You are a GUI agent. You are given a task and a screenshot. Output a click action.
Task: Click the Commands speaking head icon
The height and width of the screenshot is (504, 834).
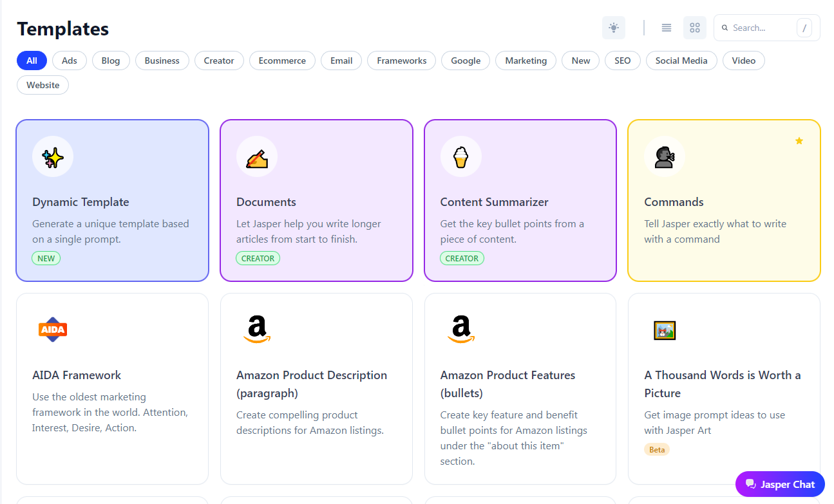click(x=665, y=156)
